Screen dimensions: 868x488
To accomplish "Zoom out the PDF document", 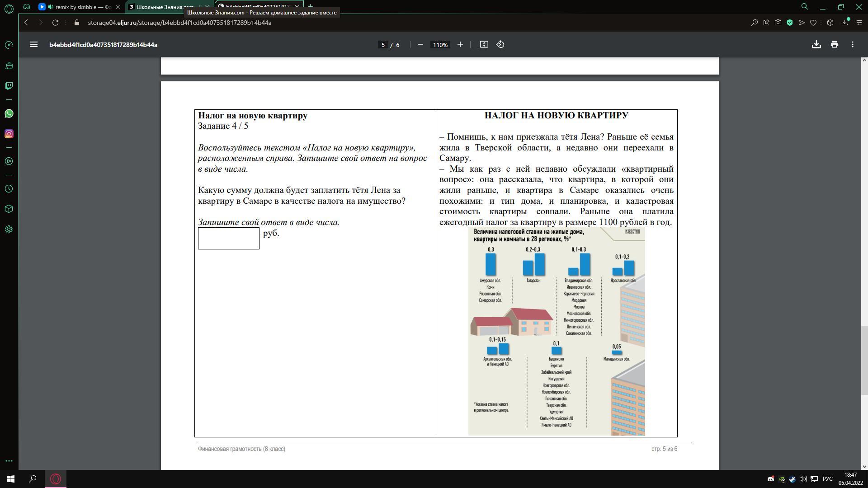I will click(420, 44).
